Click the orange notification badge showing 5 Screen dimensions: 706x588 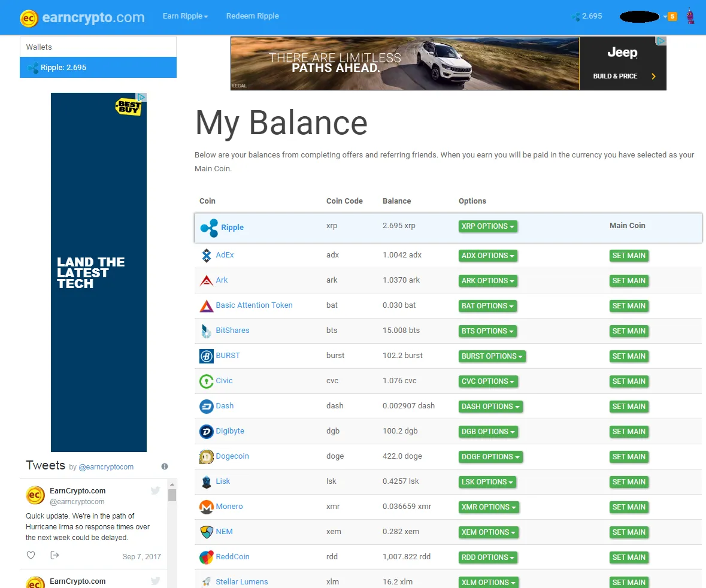click(672, 16)
